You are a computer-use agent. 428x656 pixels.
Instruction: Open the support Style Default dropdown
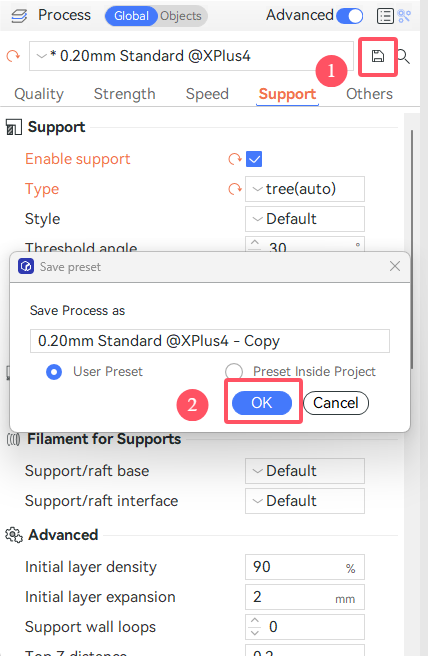coord(305,219)
